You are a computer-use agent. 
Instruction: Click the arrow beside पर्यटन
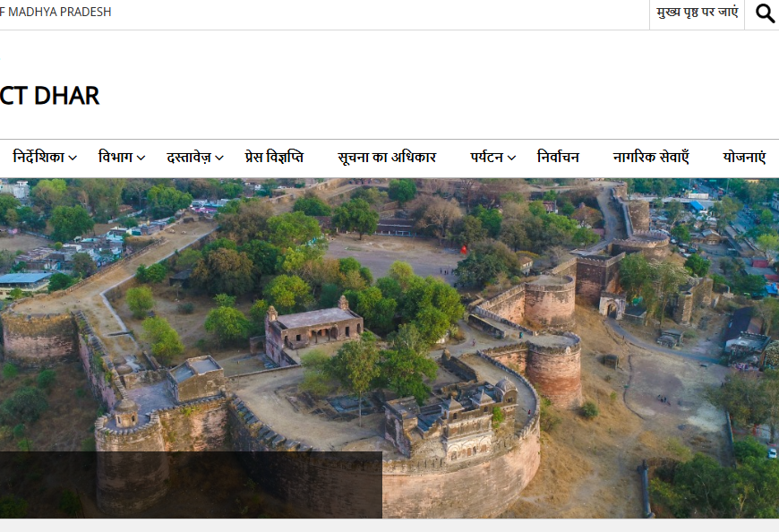point(511,159)
